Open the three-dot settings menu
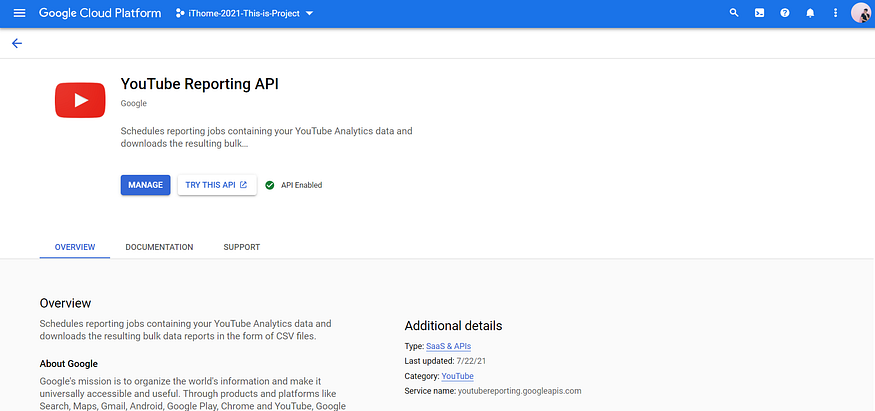Image resolution: width=875 pixels, height=411 pixels. point(835,13)
